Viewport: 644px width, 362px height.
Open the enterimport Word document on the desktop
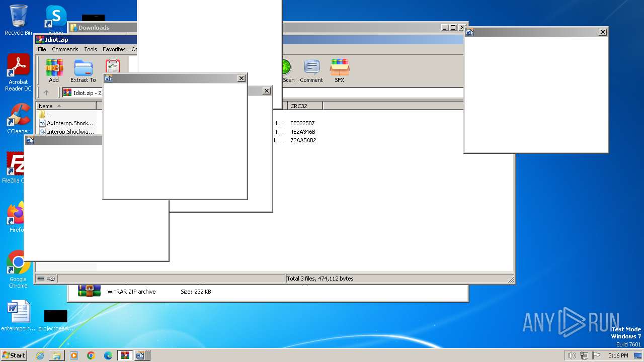tap(19, 316)
